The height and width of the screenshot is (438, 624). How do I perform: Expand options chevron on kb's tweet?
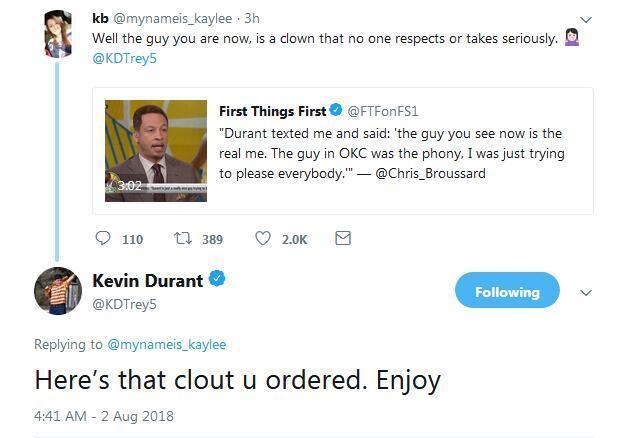(x=586, y=19)
